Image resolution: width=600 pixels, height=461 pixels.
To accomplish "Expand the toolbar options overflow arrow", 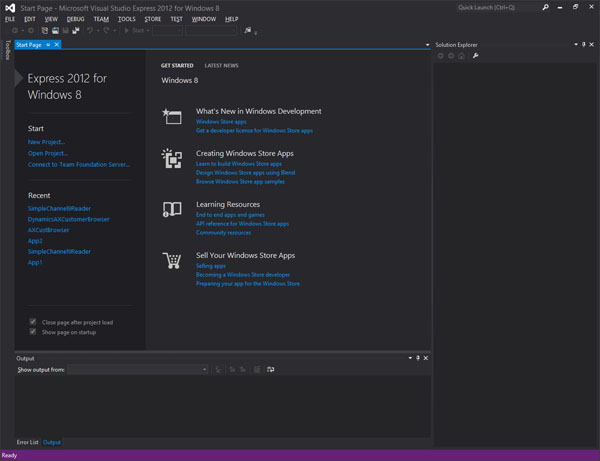I will point(256,33).
